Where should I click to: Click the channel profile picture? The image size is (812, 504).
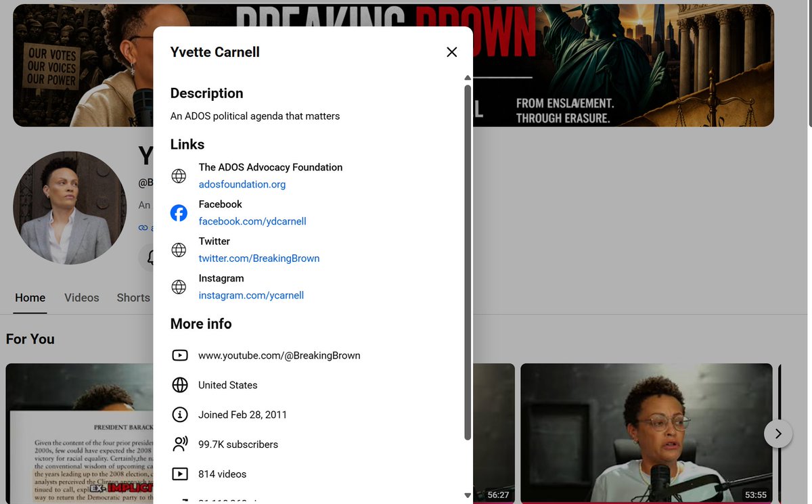pos(70,207)
